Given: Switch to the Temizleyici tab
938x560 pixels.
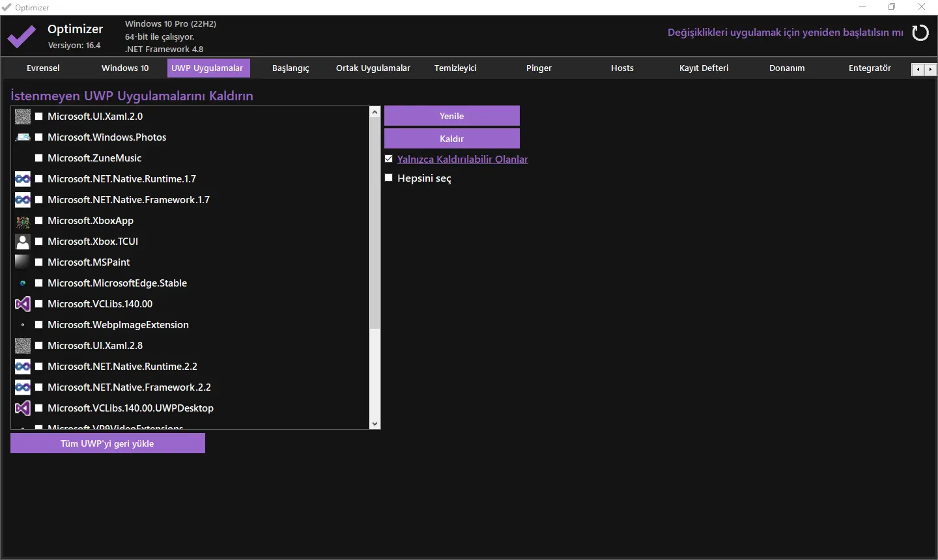Looking at the screenshot, I should pos(455,68).
